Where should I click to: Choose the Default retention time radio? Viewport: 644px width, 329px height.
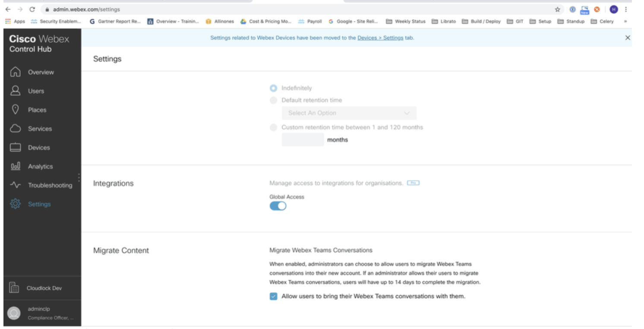(273, 100)
